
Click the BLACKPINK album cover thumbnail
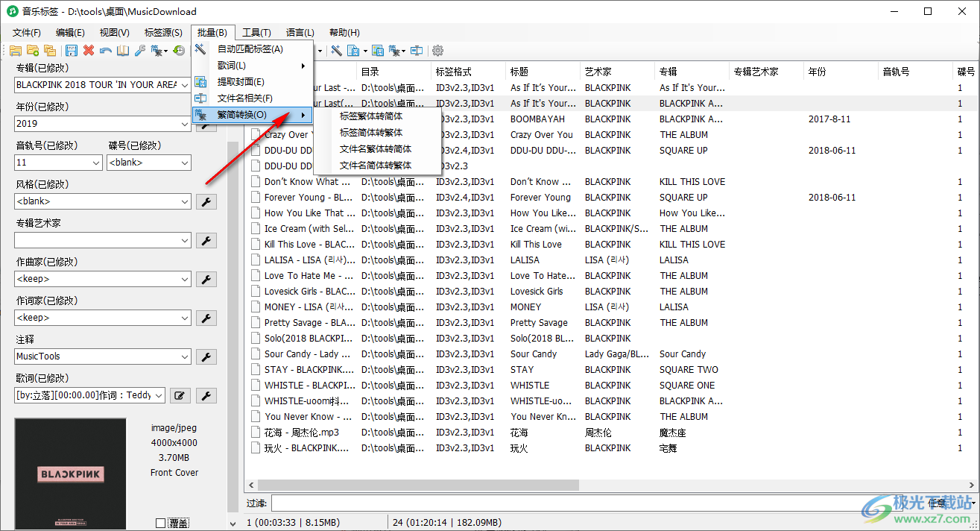[x=72, y=474]
